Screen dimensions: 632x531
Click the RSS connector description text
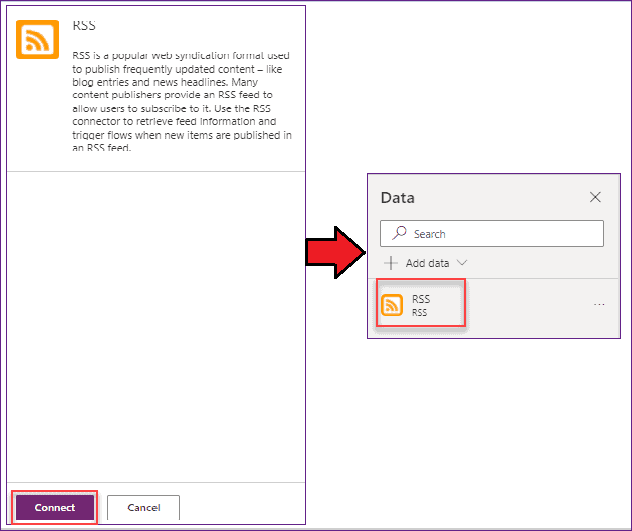pos(182,102)
